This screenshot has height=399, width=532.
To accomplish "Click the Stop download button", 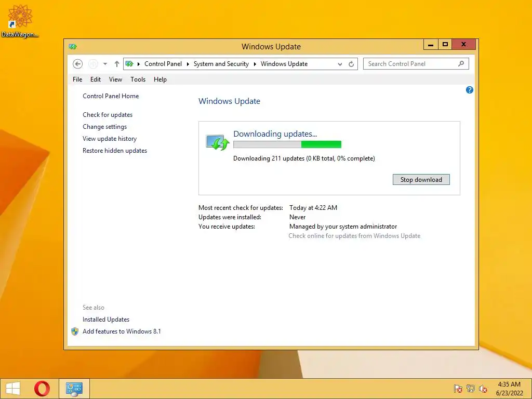I will coord(421,179).
